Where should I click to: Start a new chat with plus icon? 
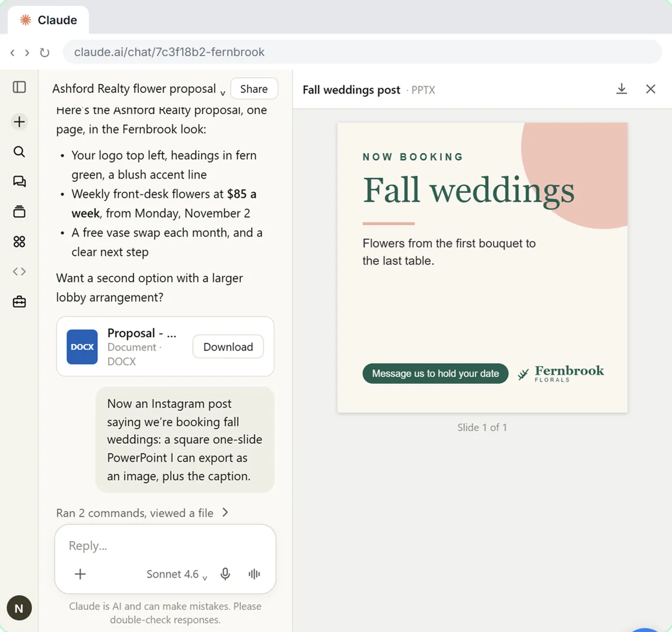19,122
